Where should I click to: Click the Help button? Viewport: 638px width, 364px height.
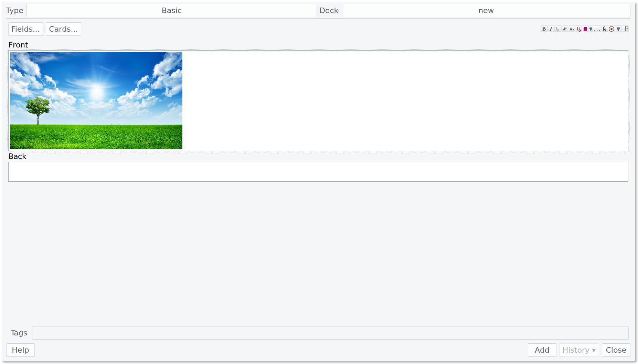[x=20, y=350]
